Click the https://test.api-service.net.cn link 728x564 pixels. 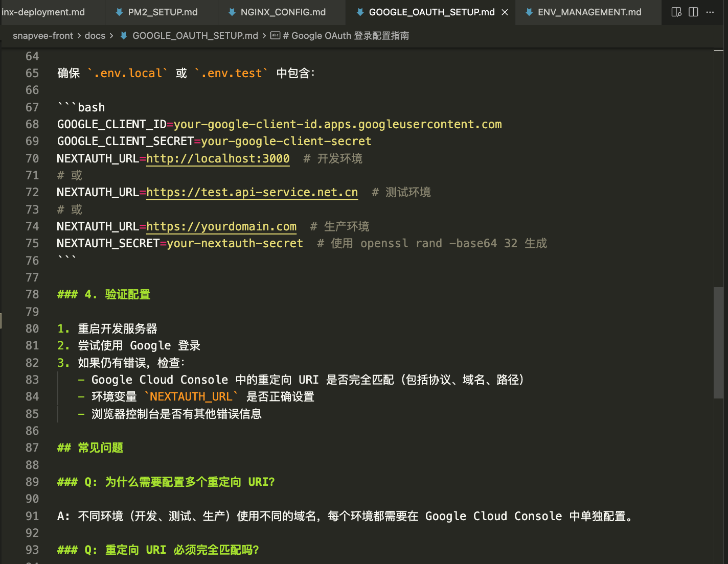pos(252,193)
